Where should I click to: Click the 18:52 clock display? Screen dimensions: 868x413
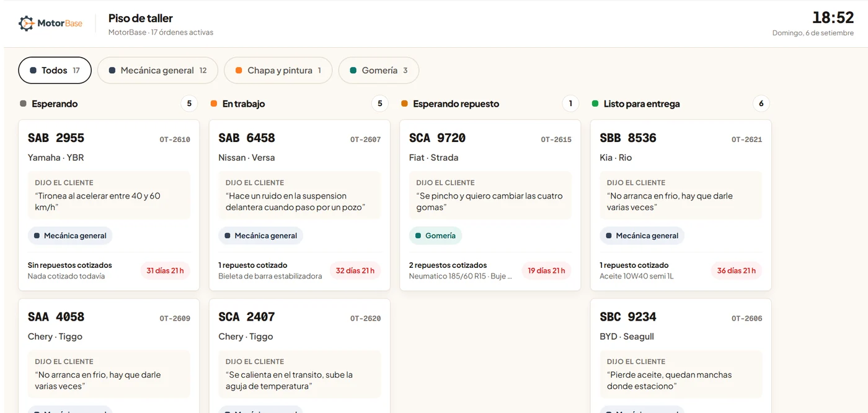point(833,17)
